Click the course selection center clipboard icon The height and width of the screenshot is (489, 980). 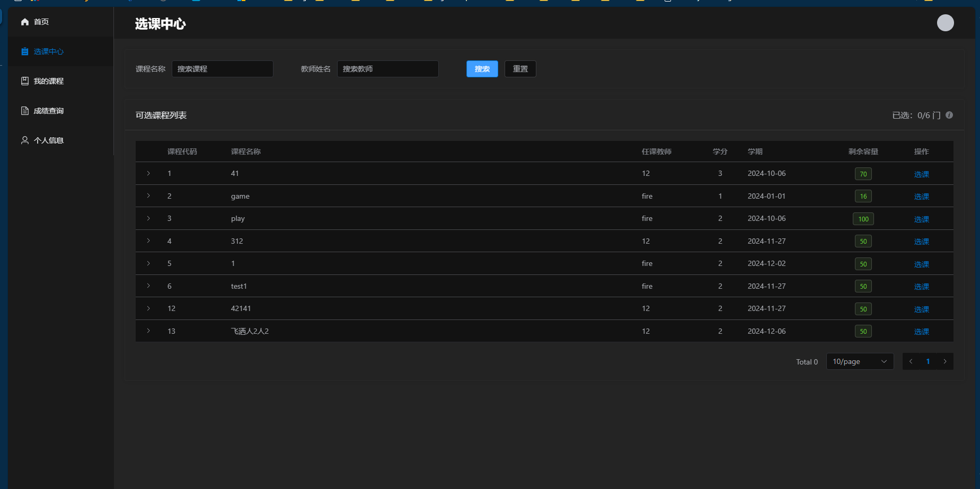coord(24,51)
